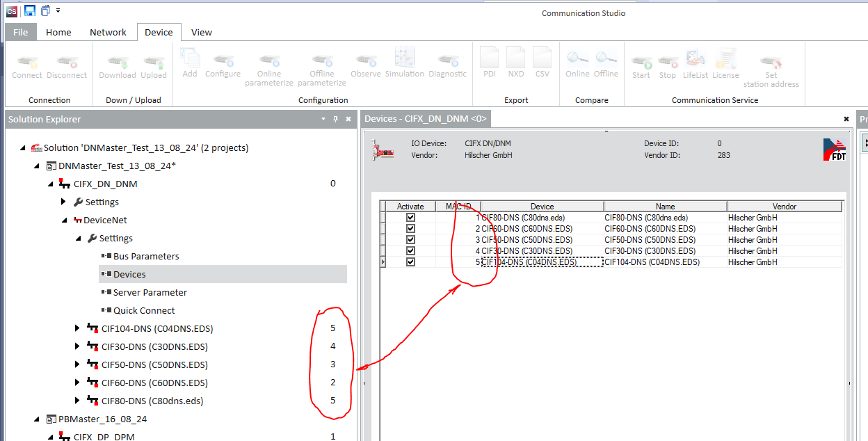Image resolution: width=868 pixels, height=441 pixels.
Task: Click the Stop communication service icon
Action: click(x=668, y=63)
